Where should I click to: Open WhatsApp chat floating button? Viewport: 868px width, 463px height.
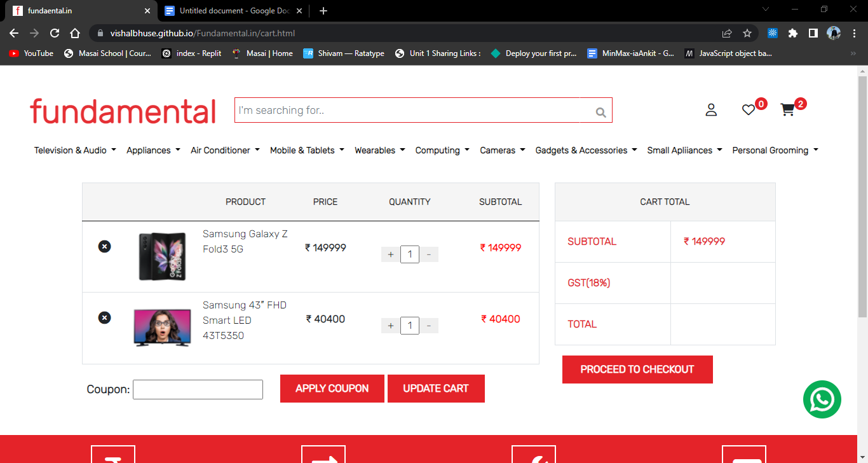click(x=822, y=399)
